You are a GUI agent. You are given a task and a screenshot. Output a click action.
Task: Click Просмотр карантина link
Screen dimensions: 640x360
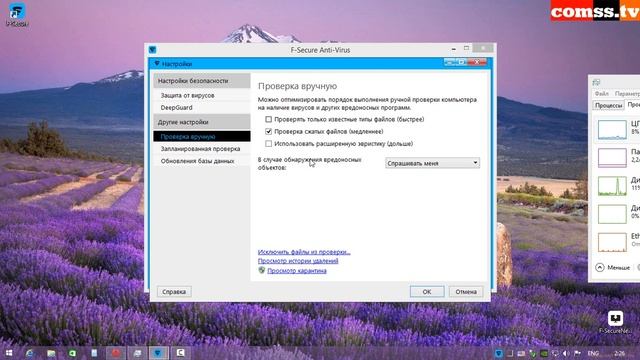click(x=297, y=270)
